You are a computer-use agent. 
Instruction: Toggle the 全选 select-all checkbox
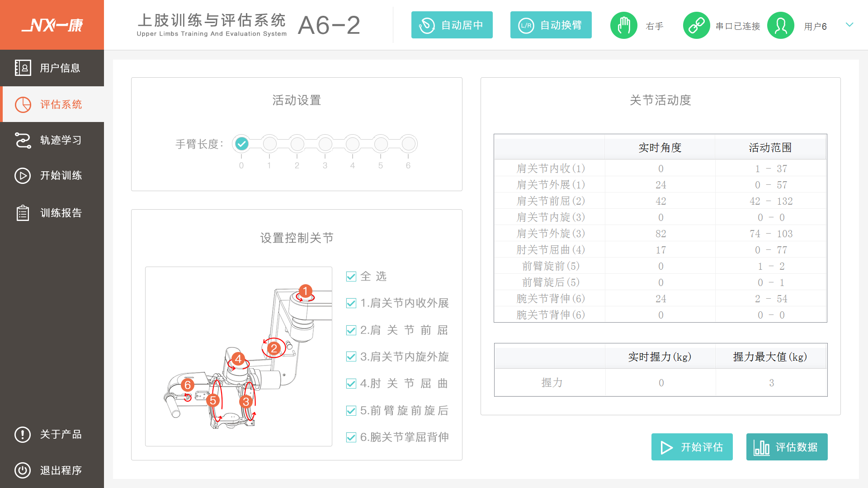click(351, 277)
